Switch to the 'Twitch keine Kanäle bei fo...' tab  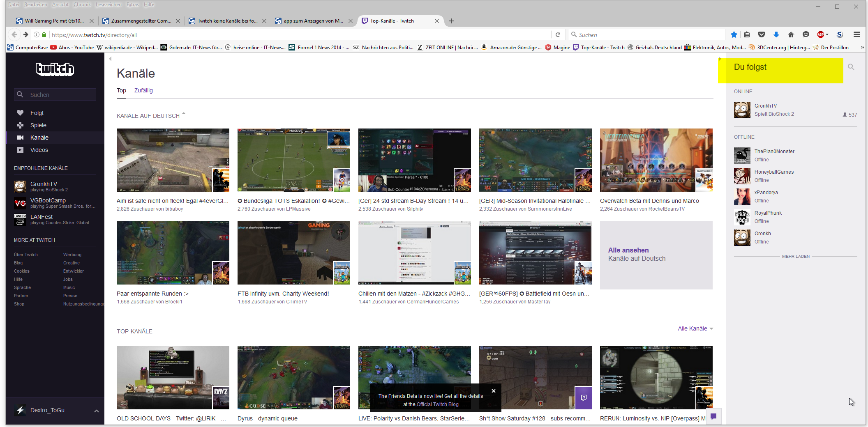click(x=227, y=21)
